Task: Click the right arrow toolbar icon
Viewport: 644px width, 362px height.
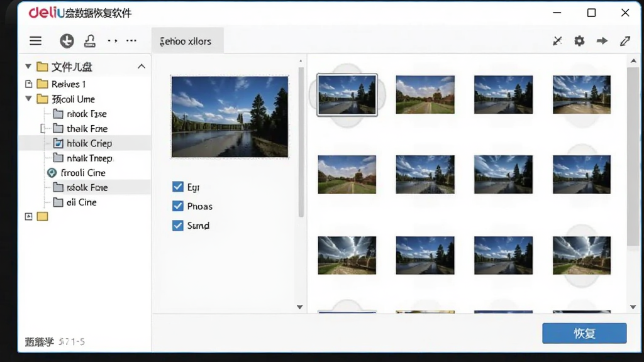Action: click(x=602, y=41)
